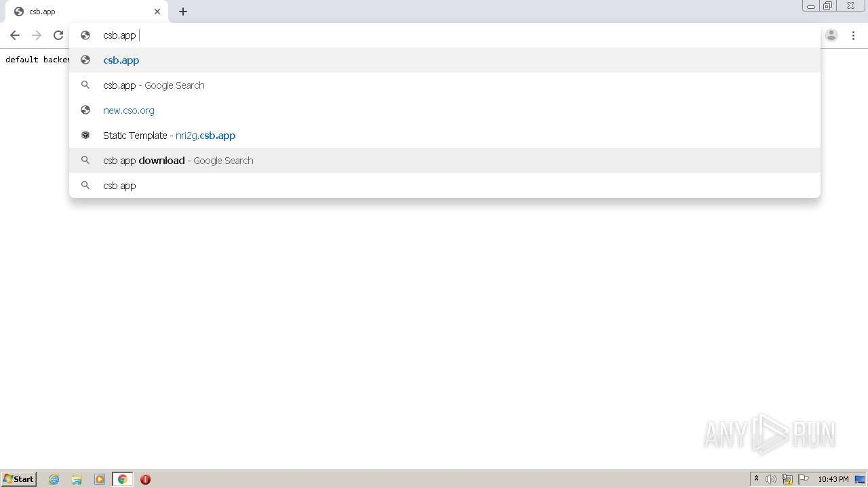Click the cube icon beside Static Template
The width and height of the screenshot is (868, 488).
[85, 135]
